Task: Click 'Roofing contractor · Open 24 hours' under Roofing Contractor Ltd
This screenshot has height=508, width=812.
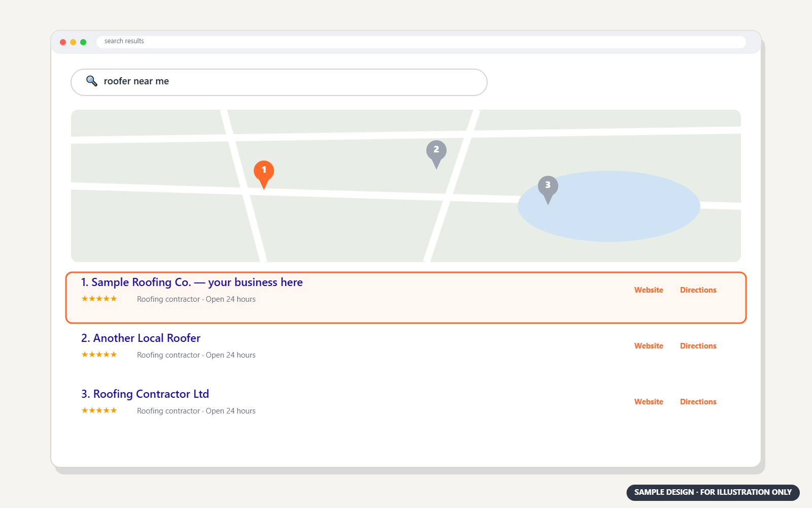Action: click(196, 411)
